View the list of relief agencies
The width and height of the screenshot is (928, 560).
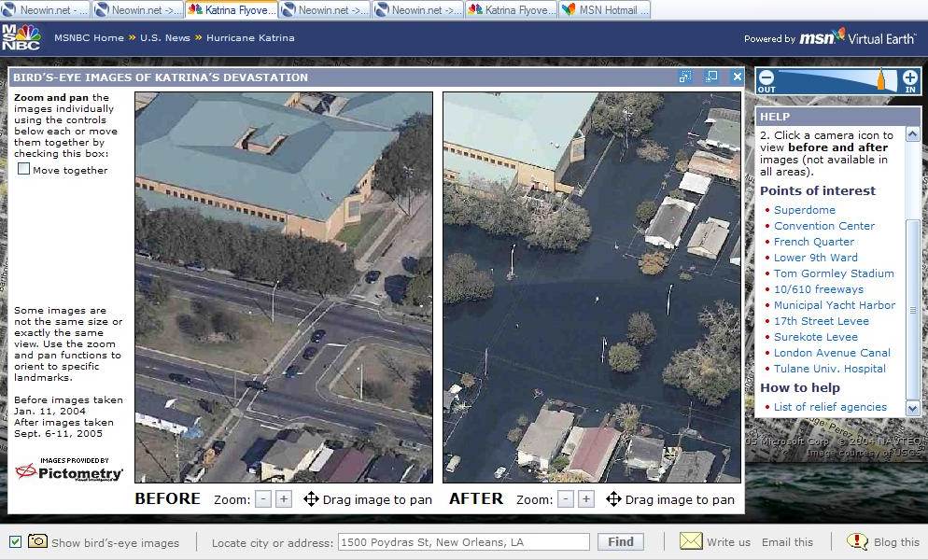pyautogui.click(x=831, y=407)
